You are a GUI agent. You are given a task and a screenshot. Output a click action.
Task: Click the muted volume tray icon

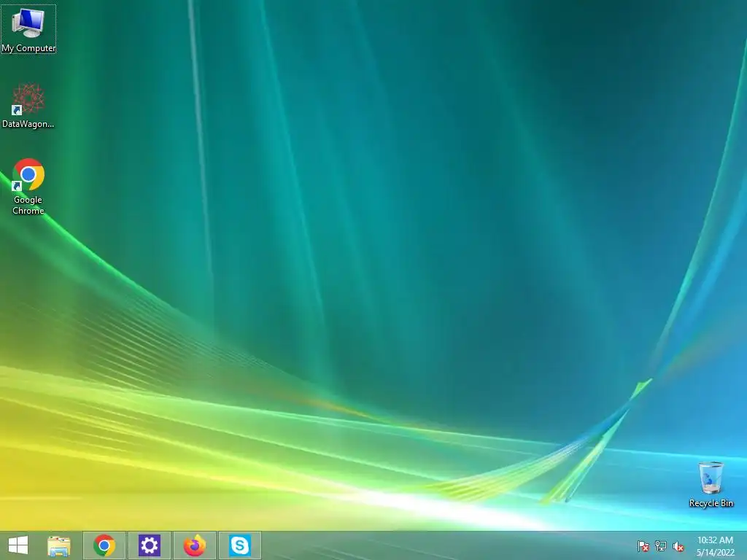(x=678, y=546)
